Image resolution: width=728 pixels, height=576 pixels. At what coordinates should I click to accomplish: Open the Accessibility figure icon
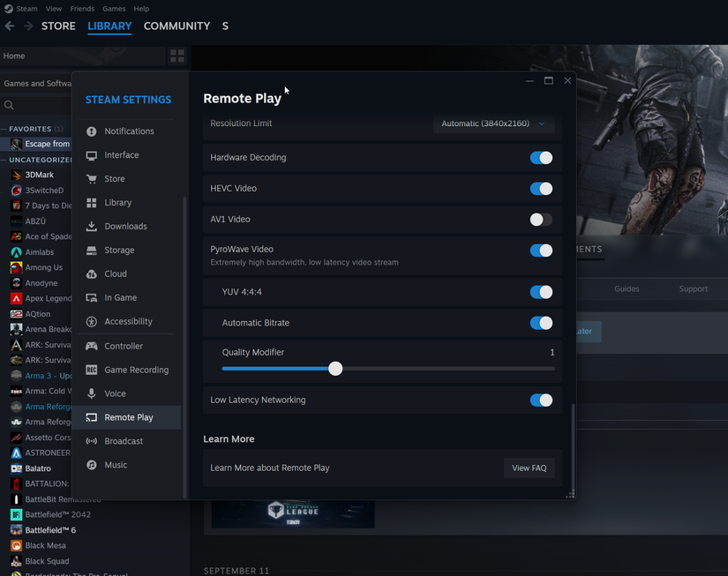tap(92, 321)
